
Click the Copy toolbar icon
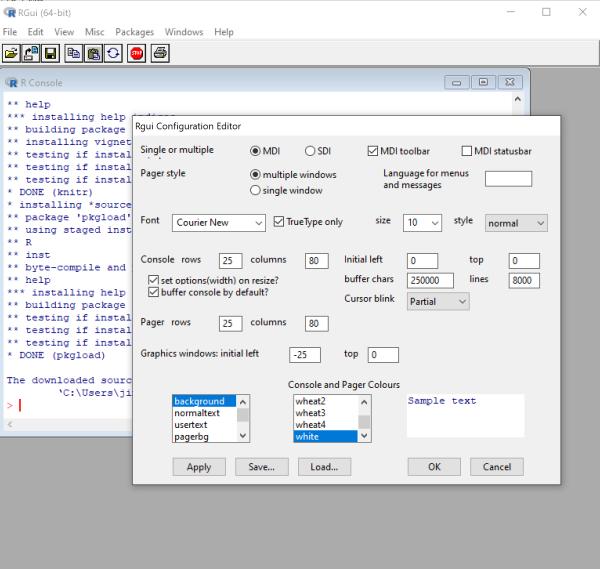pyautogui.click(x=74, y=53)
